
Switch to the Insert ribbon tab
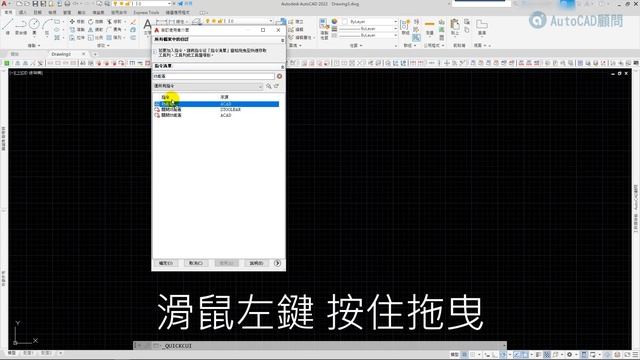point(23,13)
